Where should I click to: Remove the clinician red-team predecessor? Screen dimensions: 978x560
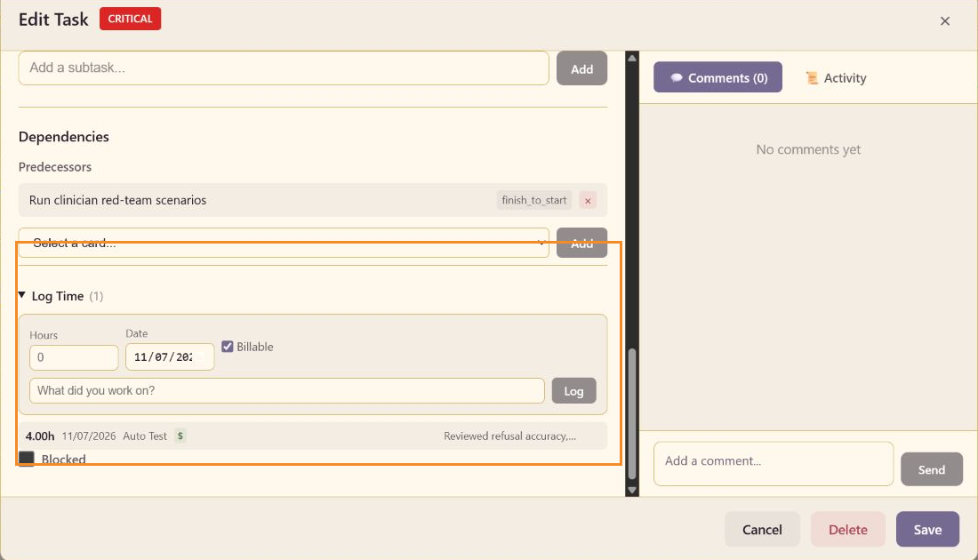588,201
